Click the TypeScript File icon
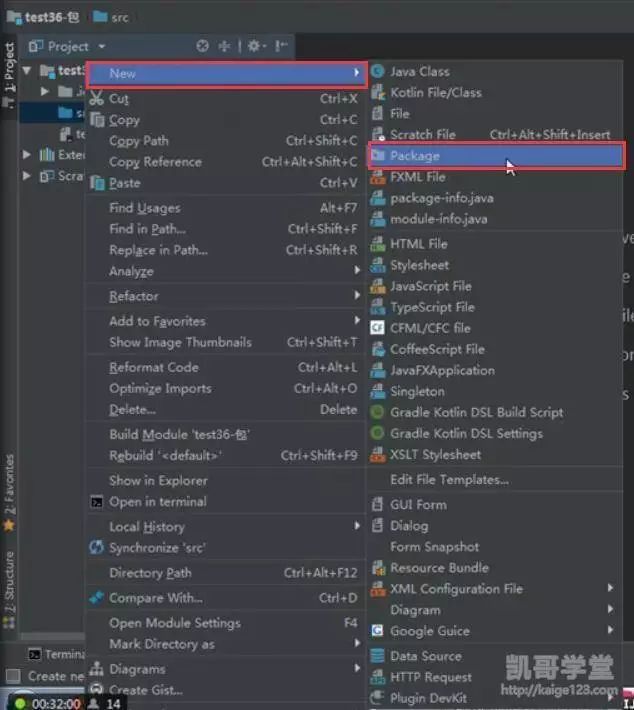Image resolution: width=634 pixels, height=710 pixels. pos(377,307)
